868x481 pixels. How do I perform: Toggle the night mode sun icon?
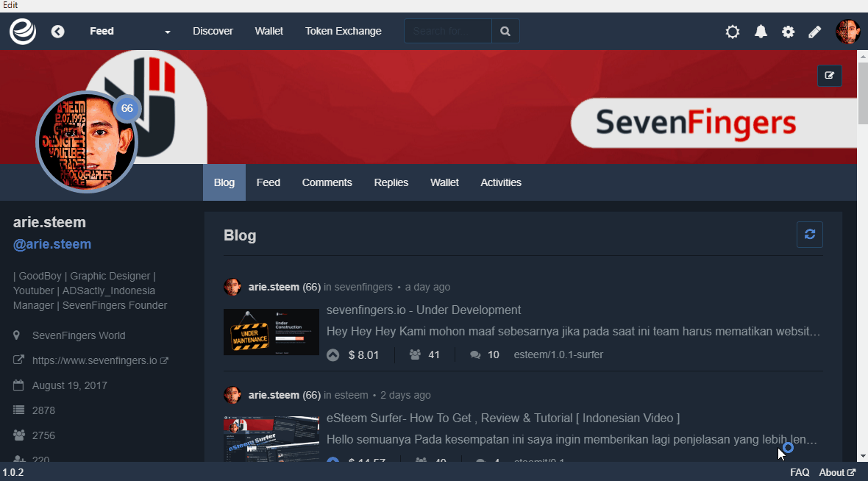coord(733,32)
